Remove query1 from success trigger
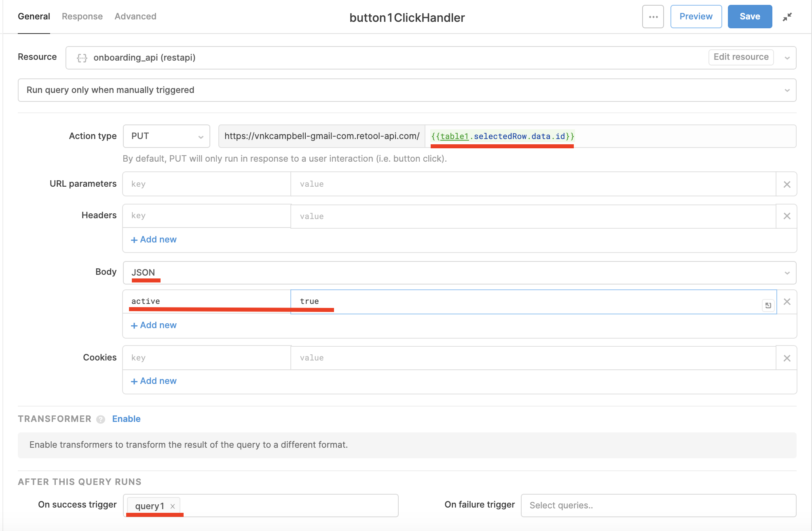This screenshot has height=531, width=812. pyautogui.click(x=173, y=506)
